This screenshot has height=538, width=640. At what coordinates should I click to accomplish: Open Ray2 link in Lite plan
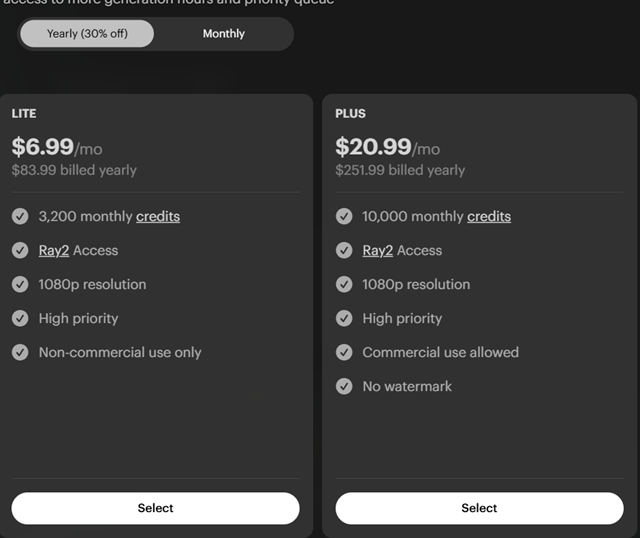(54, 250)
